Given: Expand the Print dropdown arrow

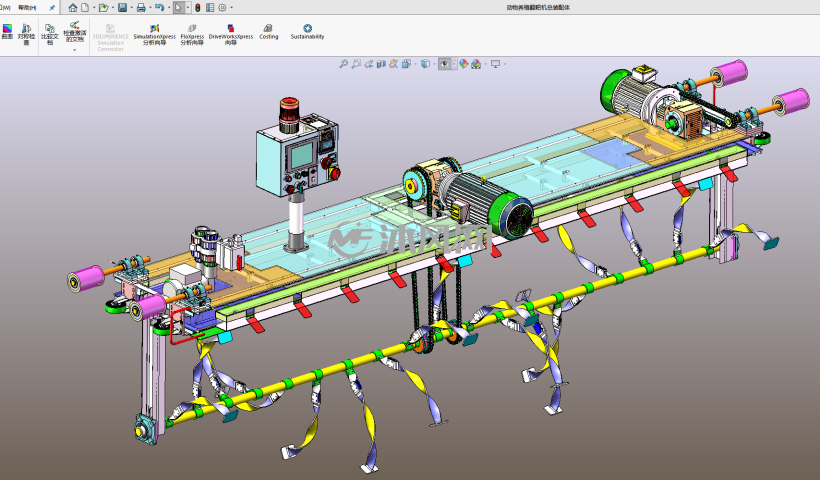Looking at the screenshot, I should (x=150, y=8).
